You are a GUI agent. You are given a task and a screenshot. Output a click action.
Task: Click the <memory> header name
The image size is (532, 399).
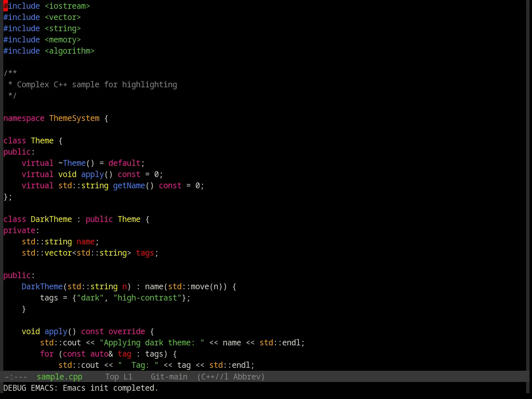tap(63, 39)
